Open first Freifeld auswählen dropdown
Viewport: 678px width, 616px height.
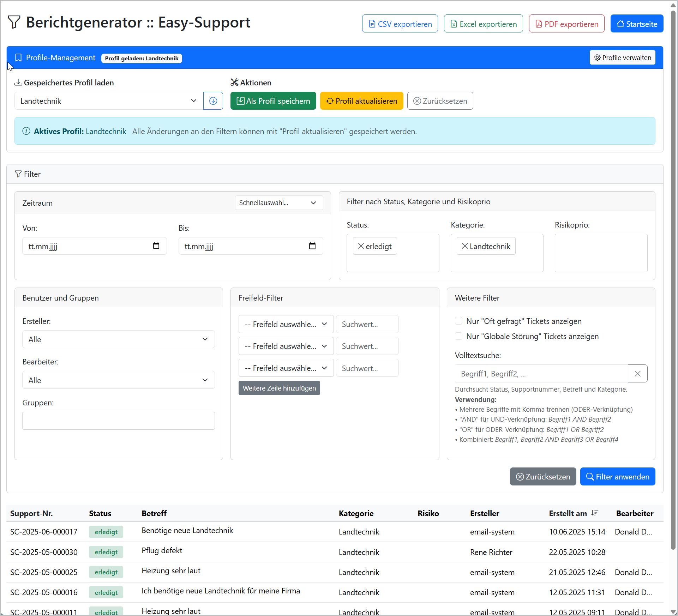(x=286, y=324)
